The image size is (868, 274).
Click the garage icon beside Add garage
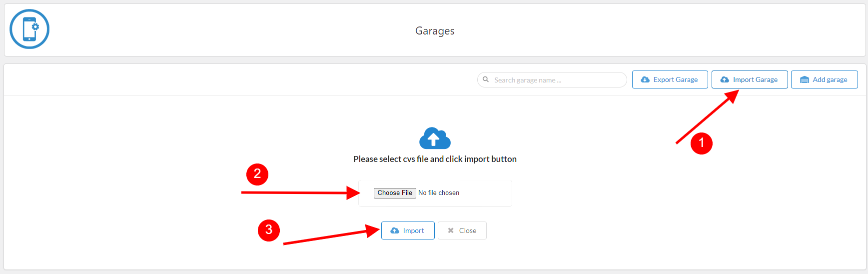click(x=805, y=80)
